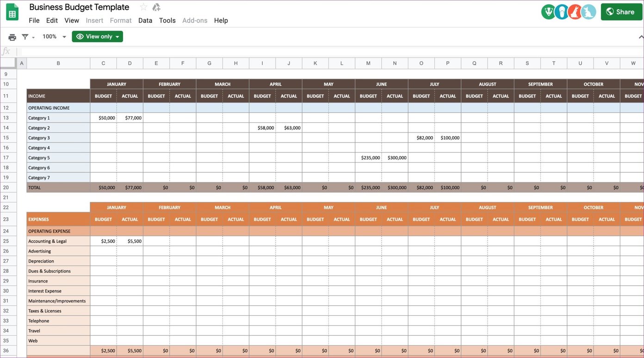Click the Insurance label cell
The width and height of the screenshot is (644, 358).
58,281
